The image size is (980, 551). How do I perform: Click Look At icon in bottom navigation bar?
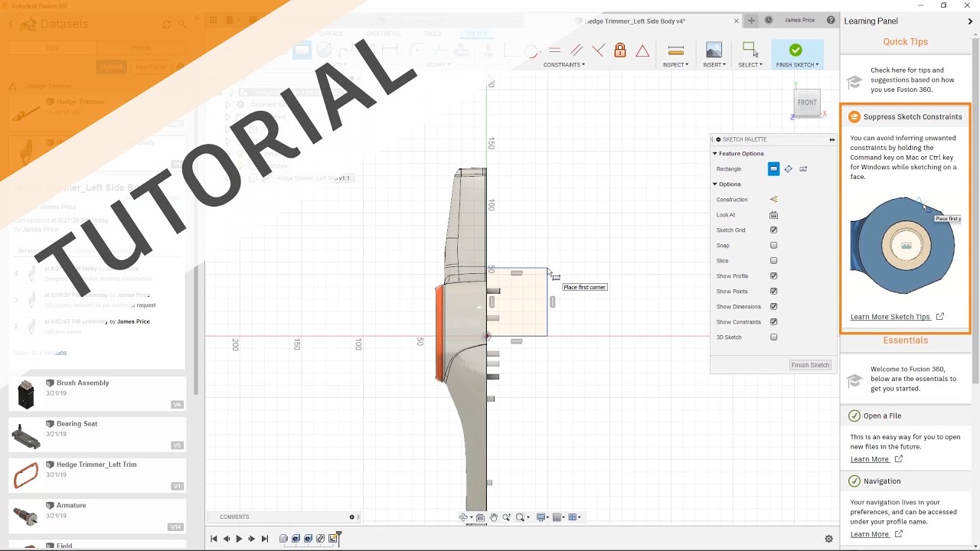pyautogui.click(x=480, y=517)
